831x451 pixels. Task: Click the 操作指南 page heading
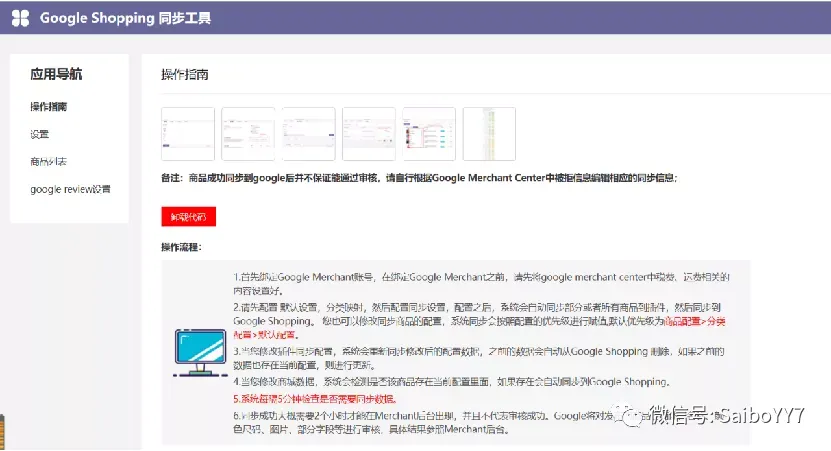185,75
